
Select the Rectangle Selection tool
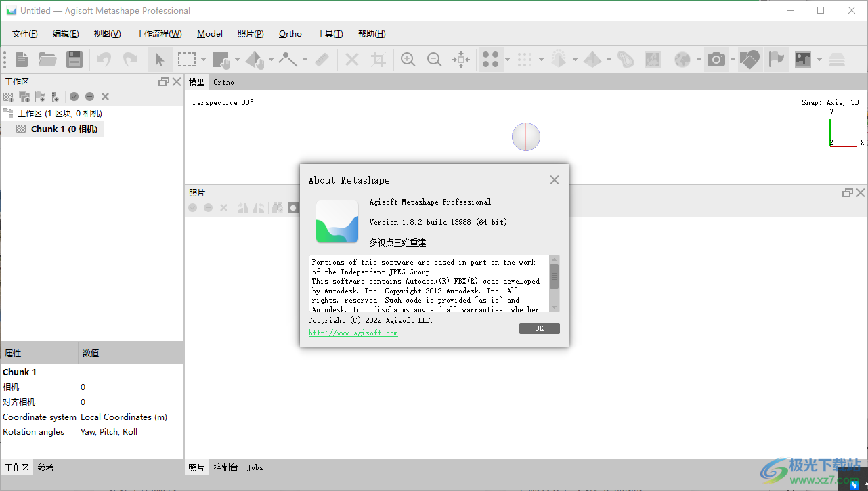pyautogui.click(x=186, y=60)
